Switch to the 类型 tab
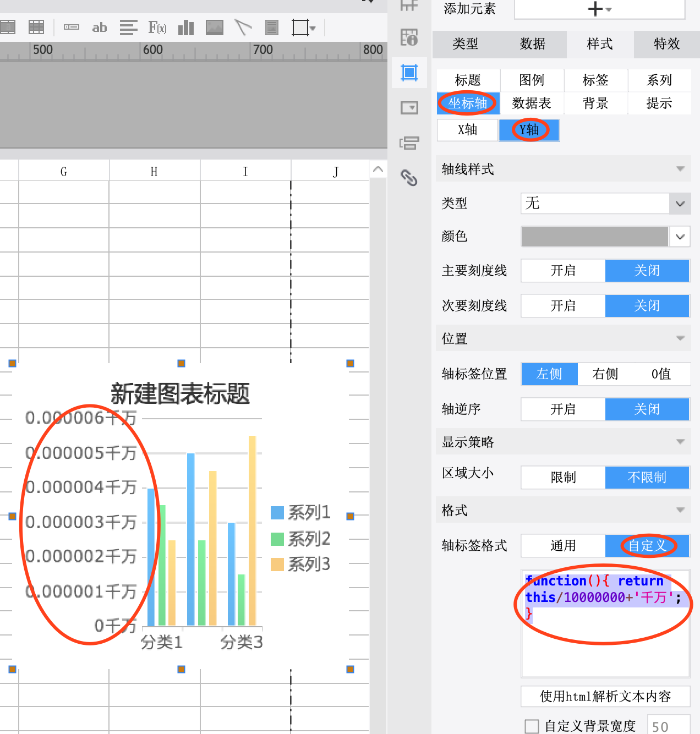The image size is (700, 734). click(466, 44)
